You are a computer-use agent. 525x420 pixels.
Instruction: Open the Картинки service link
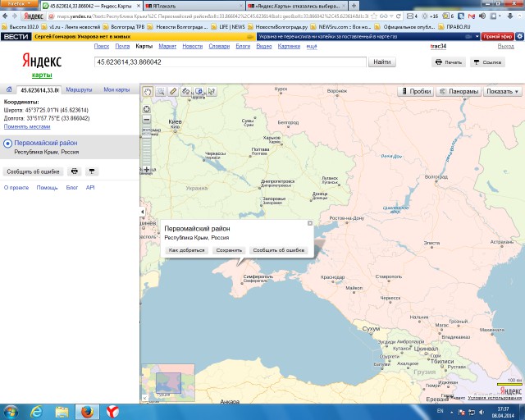tap(289, 46)
